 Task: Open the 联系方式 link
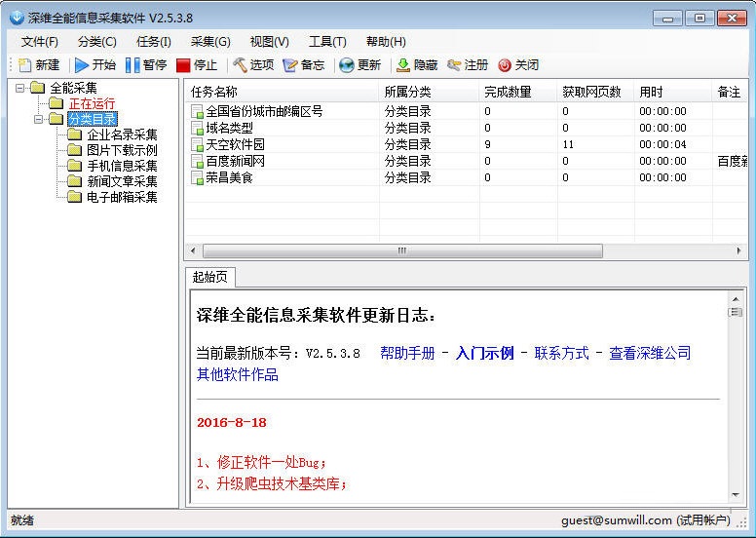click(x=562, y=353)
